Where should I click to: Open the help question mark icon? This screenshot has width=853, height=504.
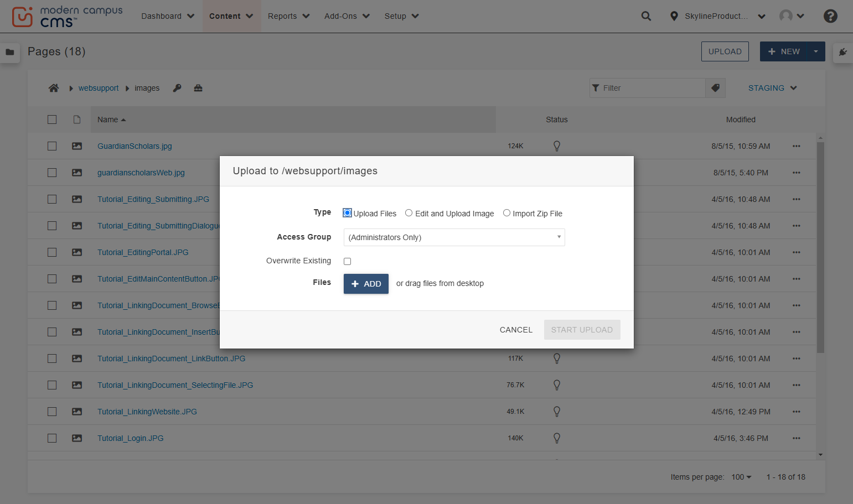click(x=830, y=16)
